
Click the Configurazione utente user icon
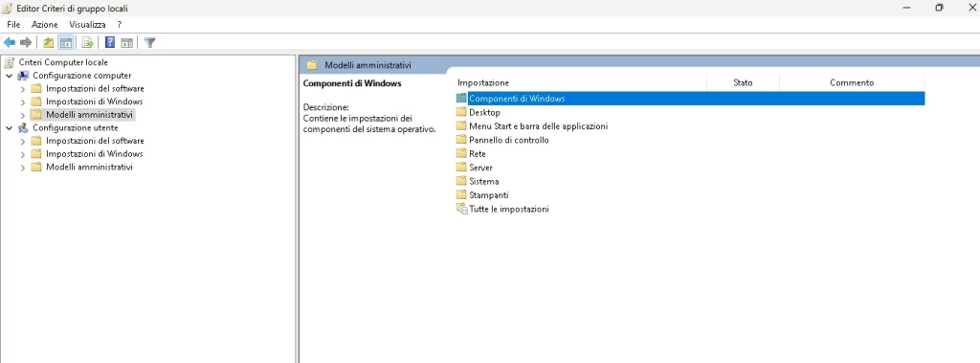23,127
